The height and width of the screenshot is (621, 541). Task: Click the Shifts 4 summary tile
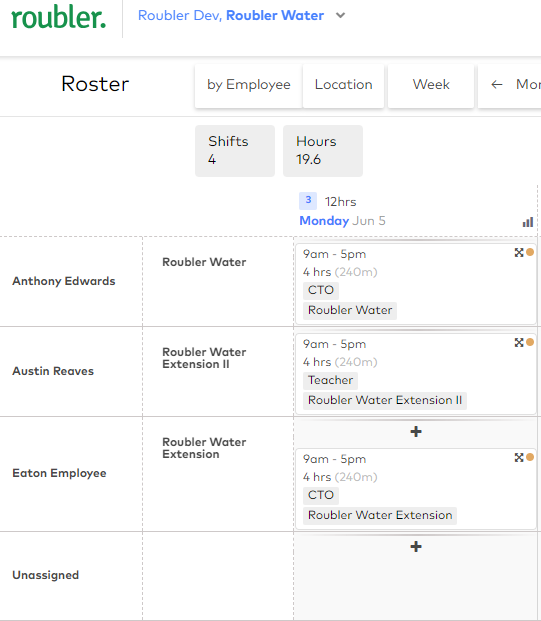(x=235, y=151)
